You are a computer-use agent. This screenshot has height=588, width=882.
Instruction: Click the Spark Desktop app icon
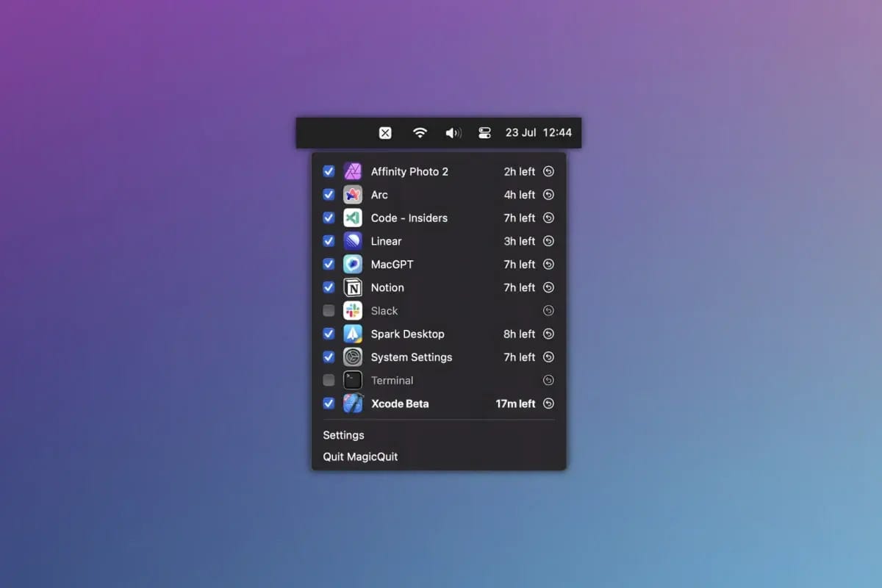(353, 334)
